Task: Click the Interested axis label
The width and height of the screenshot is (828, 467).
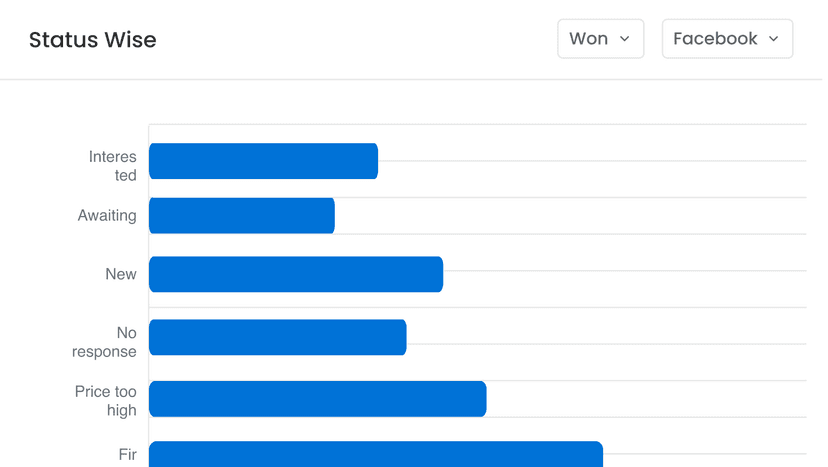Action: point(112,166)
